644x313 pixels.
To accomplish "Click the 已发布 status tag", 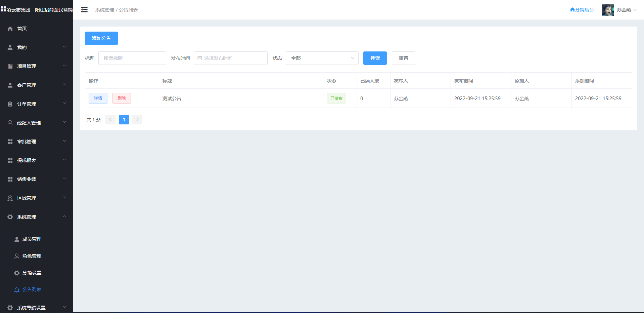I will (336, 98).
